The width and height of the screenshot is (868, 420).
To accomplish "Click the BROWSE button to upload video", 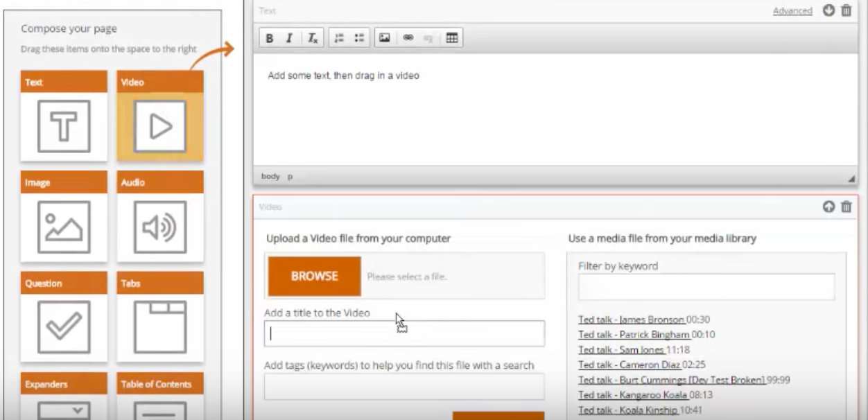I will point(315,276).
